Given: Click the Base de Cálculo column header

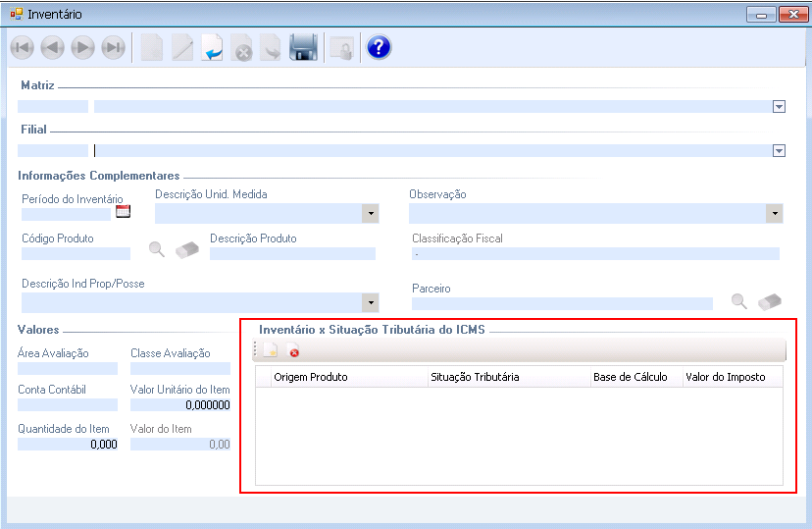Looking at the screenshot, I should 637,377.
